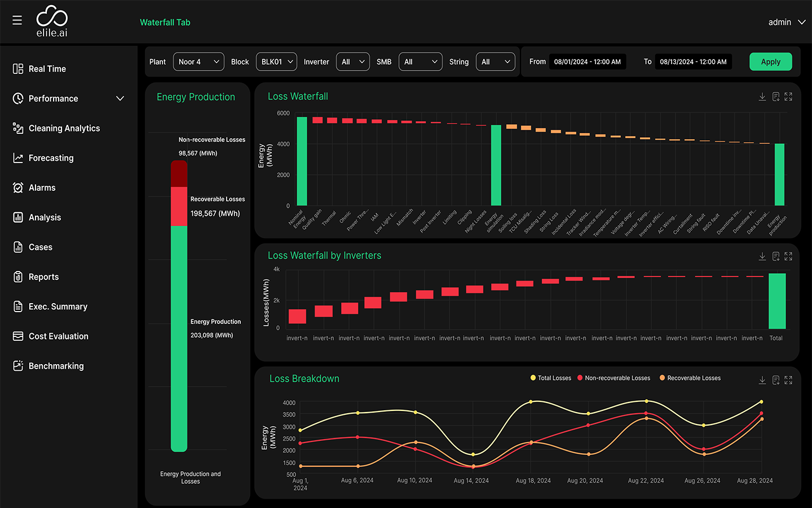Click the Cases document icon
Screen dimensions: 812x508
18,247
